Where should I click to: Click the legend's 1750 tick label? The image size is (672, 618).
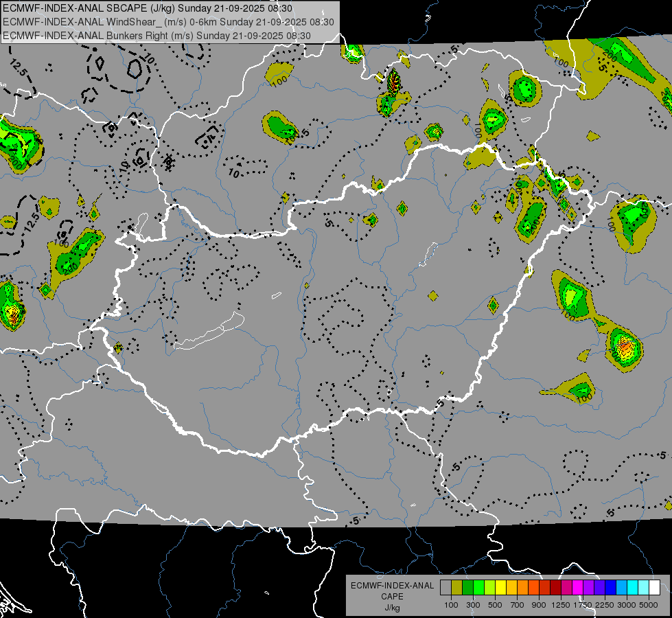point(583,605)
